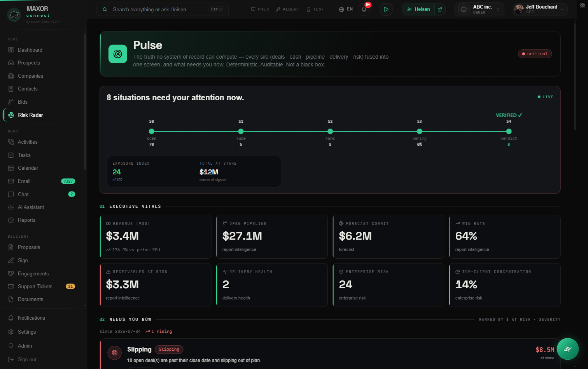This screenshot has width=588, height=369.
Task: Click the Reports pie chart icon
Action: coord(11,220)
